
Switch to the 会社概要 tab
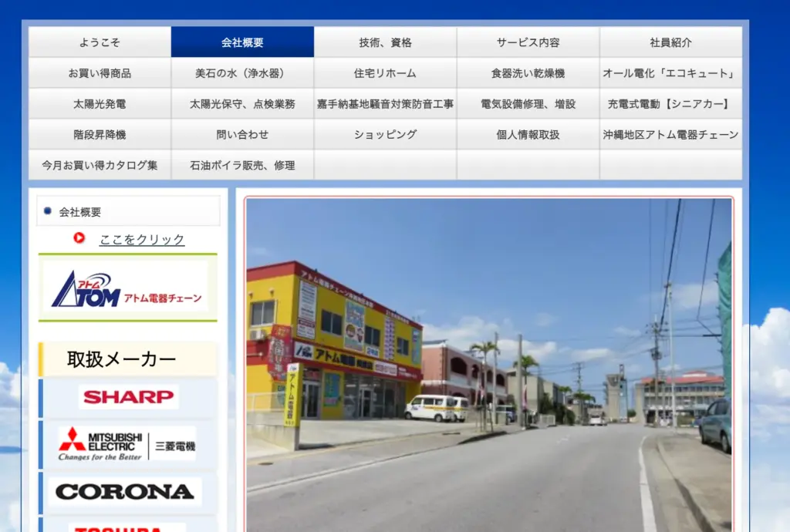click(x=244, y=42)
